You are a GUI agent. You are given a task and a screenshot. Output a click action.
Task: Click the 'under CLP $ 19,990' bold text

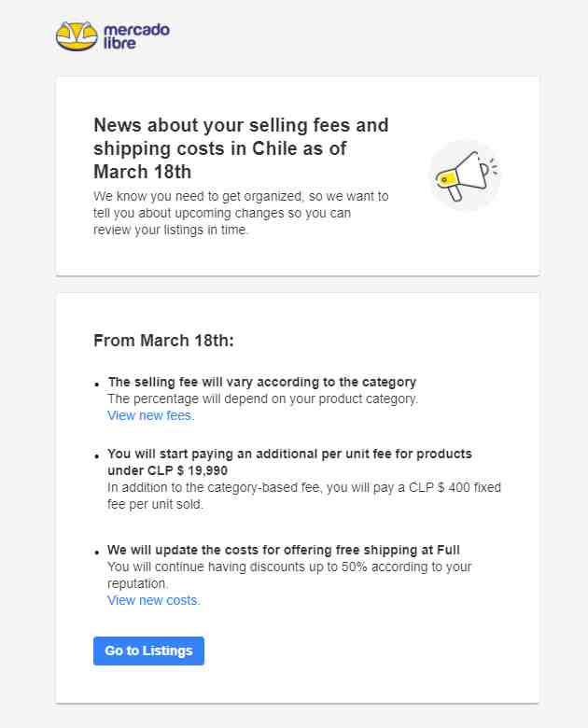(x=168, y=470)
